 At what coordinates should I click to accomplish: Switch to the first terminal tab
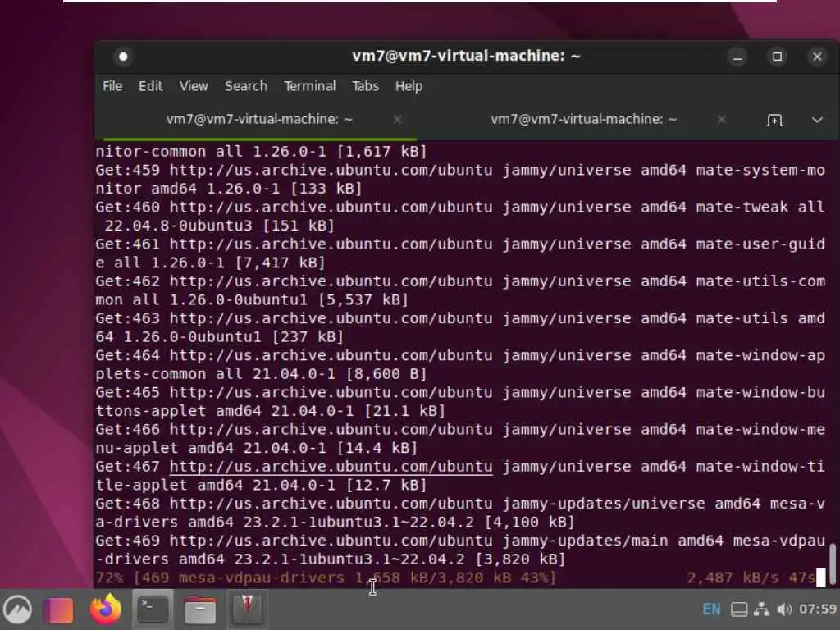click(x=259, y=120)
